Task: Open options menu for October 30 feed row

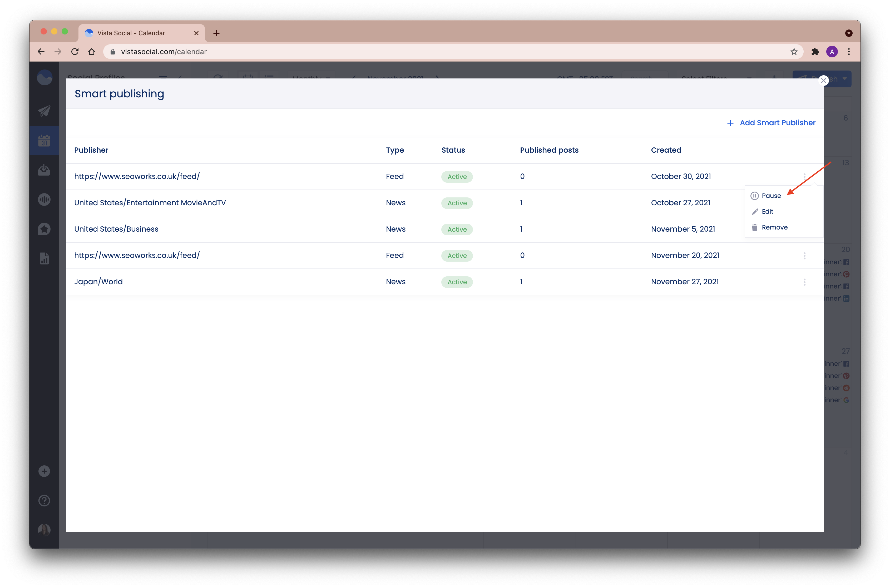Action: [804, 177]
